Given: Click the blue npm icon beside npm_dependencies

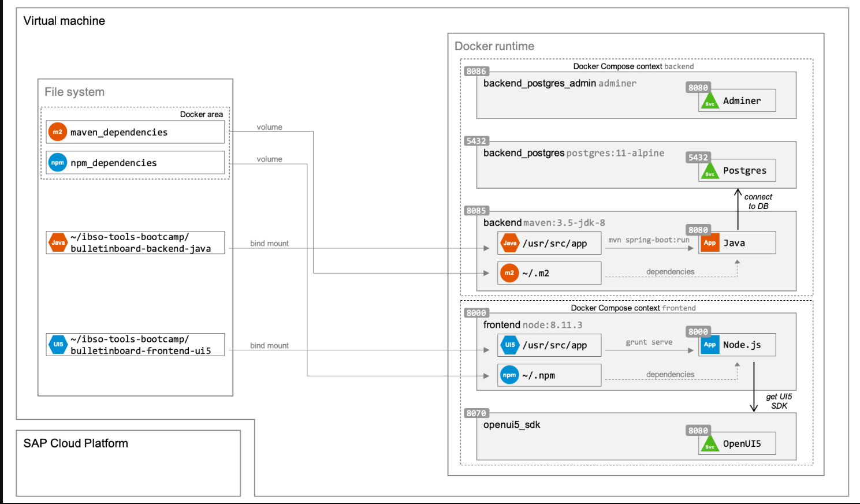Looking at the screenshot, I should point(58,163).
